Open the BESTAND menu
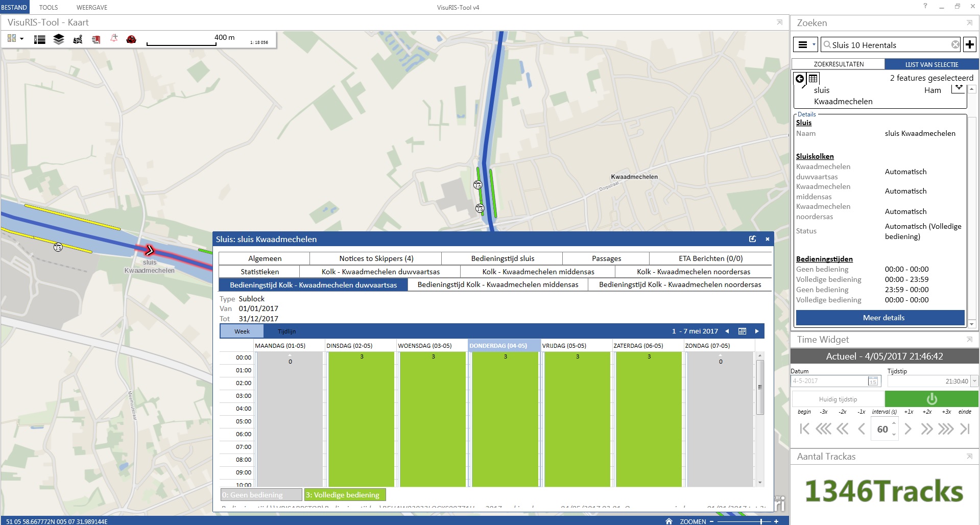 tap(14, 7)
